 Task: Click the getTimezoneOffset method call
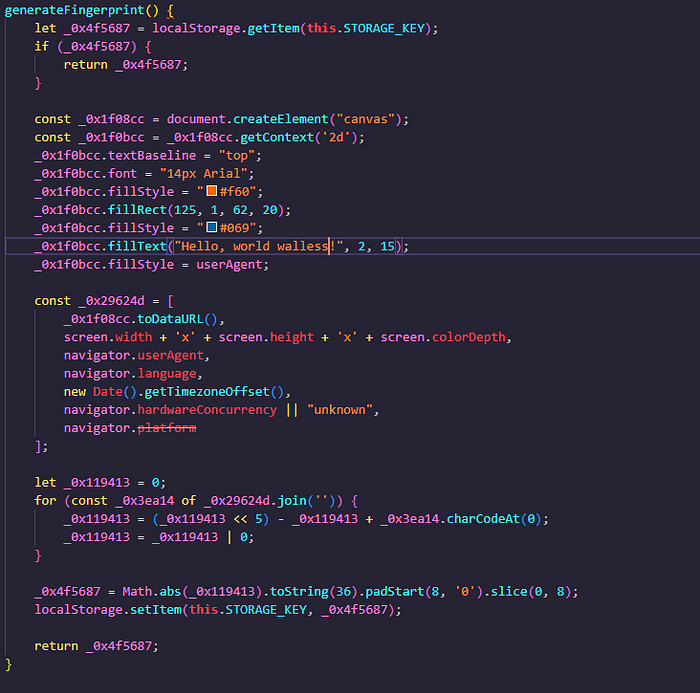click(207, 392)
